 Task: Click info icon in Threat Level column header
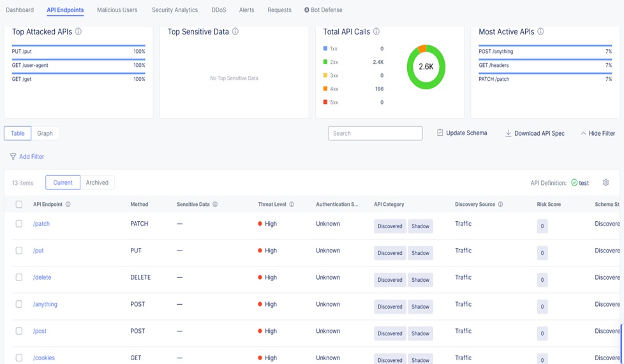(x=292, y=205)
